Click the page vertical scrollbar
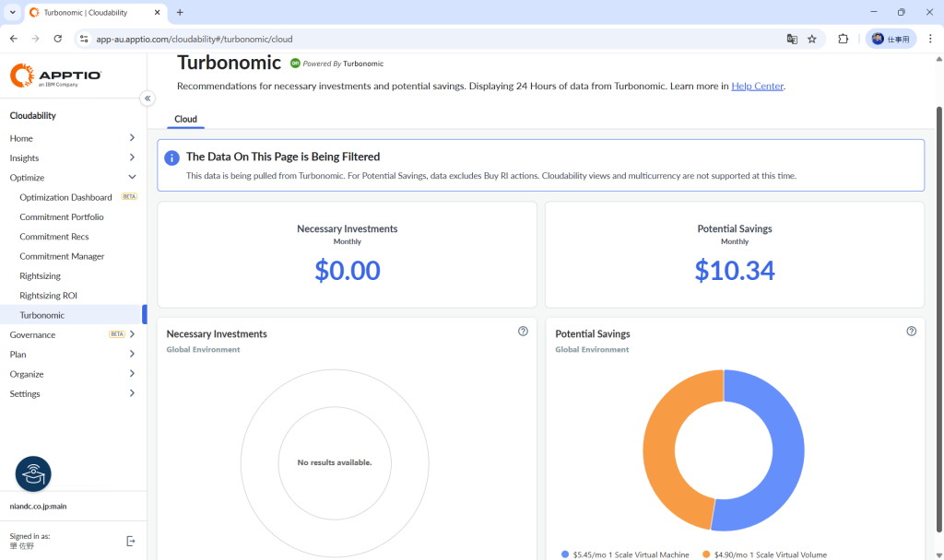Screen dimensions: 944x560 point(938,319)
